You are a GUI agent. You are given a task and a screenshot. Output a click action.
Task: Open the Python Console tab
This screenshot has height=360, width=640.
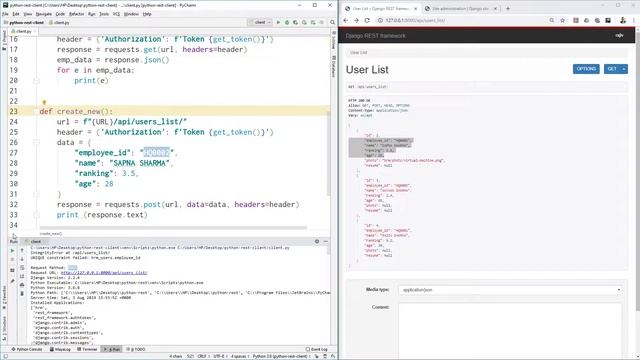[x=27, y=349]
